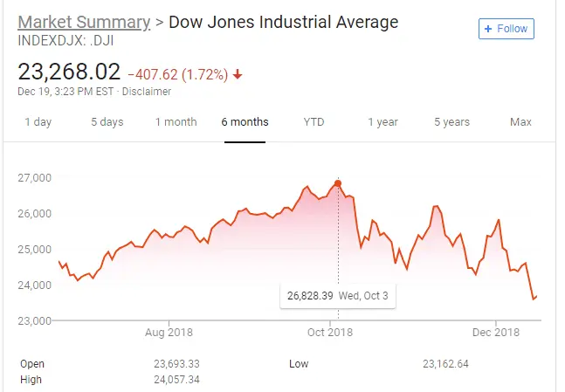565x392 pixels.
Task: Select the 1 year tab
Action: [382, 122]
